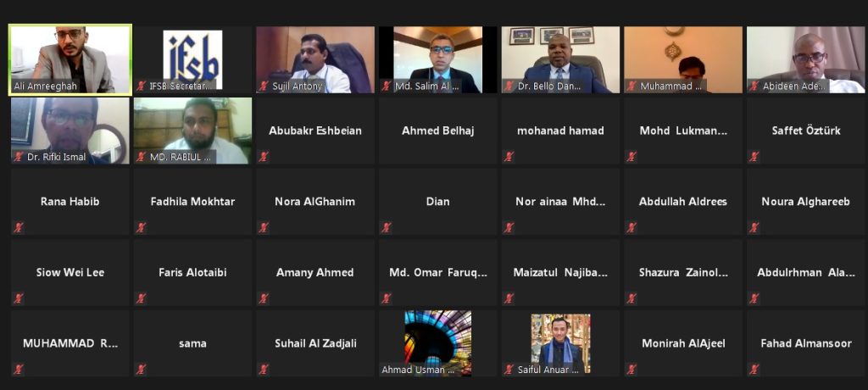
Task: Select the Ahmed Belhaj participant tile
Action: click(438, 131)
